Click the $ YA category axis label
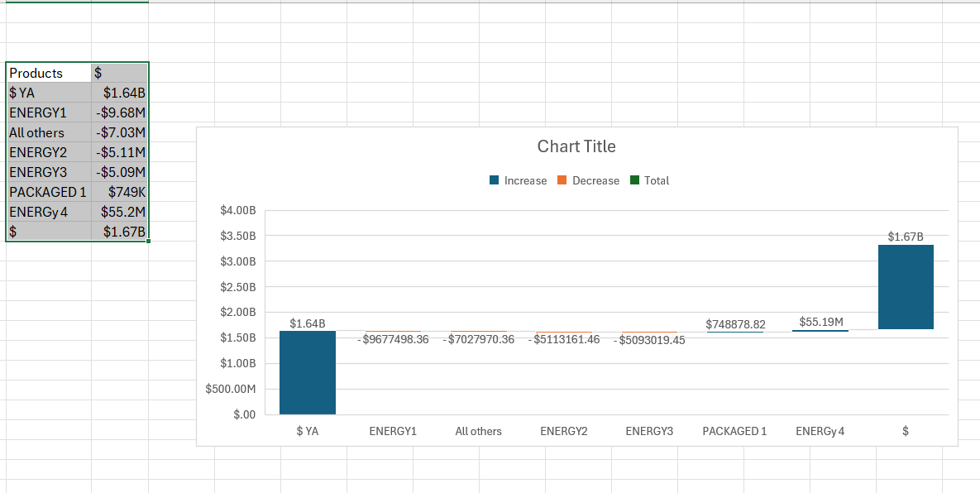 pos(307,431)
